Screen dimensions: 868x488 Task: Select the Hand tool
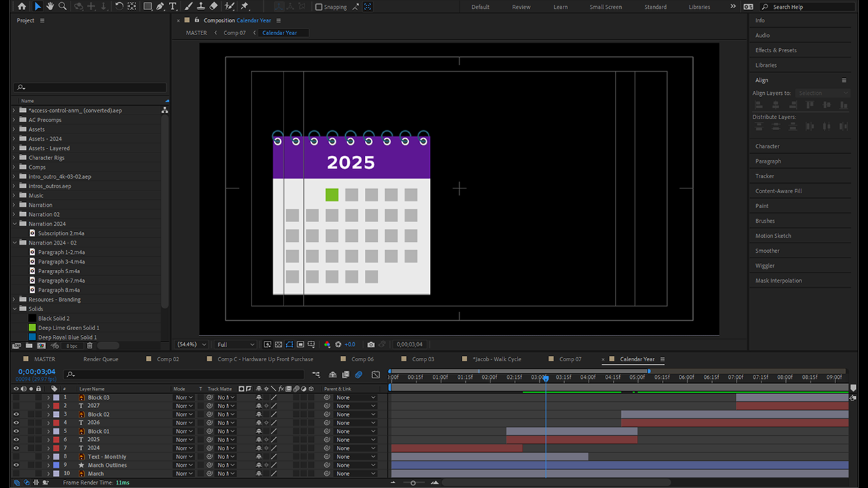(50, 6)
